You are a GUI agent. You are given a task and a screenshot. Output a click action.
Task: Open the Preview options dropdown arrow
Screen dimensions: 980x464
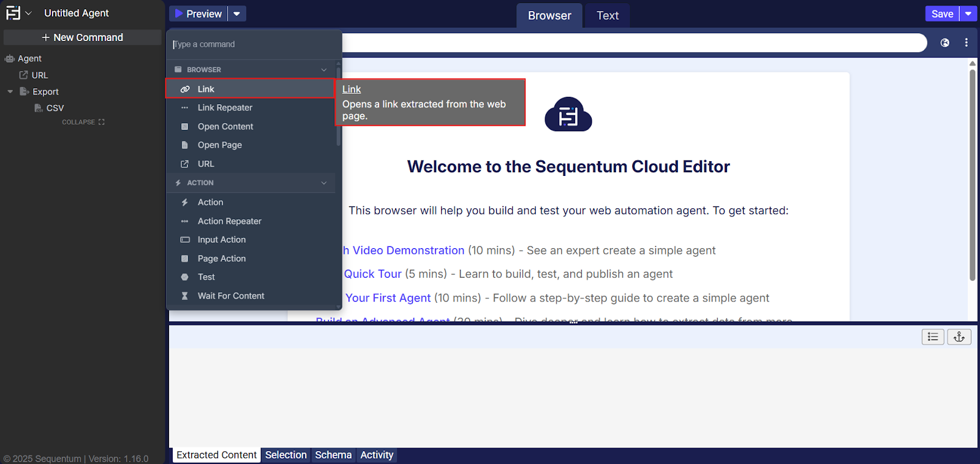[237, 13]
